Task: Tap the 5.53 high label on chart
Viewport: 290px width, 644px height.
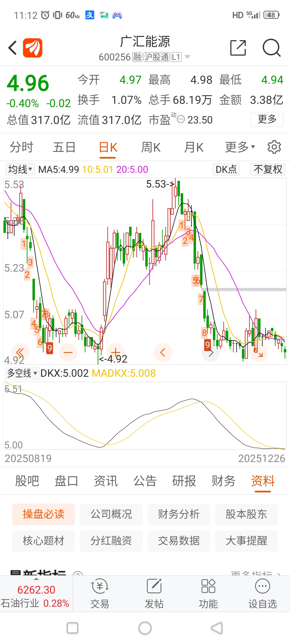Action: pos(160,184)
